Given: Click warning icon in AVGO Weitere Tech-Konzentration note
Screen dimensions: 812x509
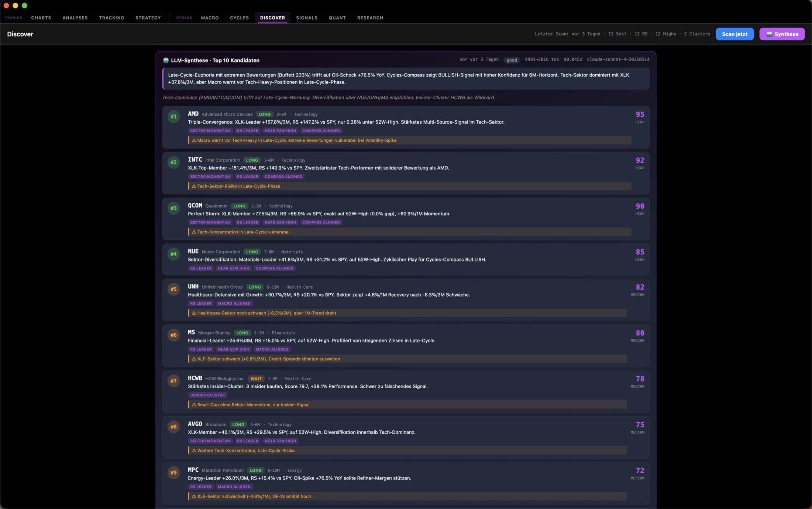Looking at the screenshot, I should 194,450.
